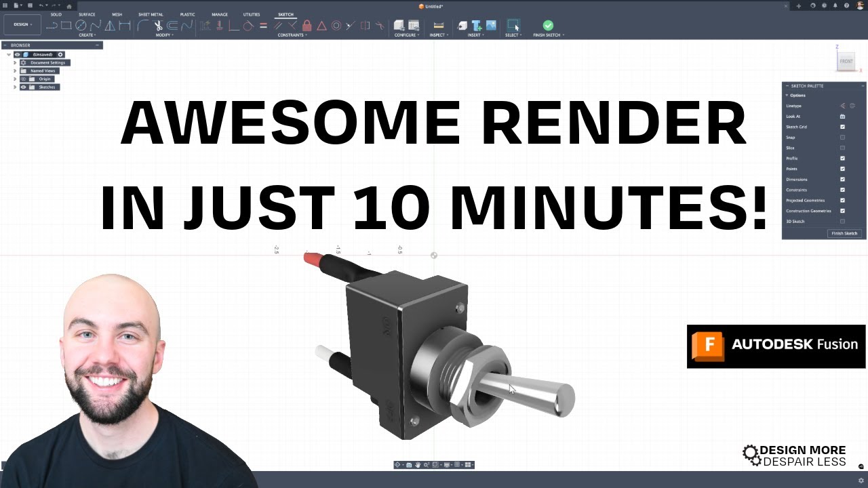
Task: Click the Front face of ViewCube
Action: (846, 61)
